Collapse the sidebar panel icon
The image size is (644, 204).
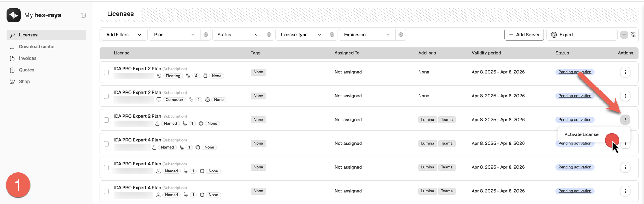coord(83,15)
